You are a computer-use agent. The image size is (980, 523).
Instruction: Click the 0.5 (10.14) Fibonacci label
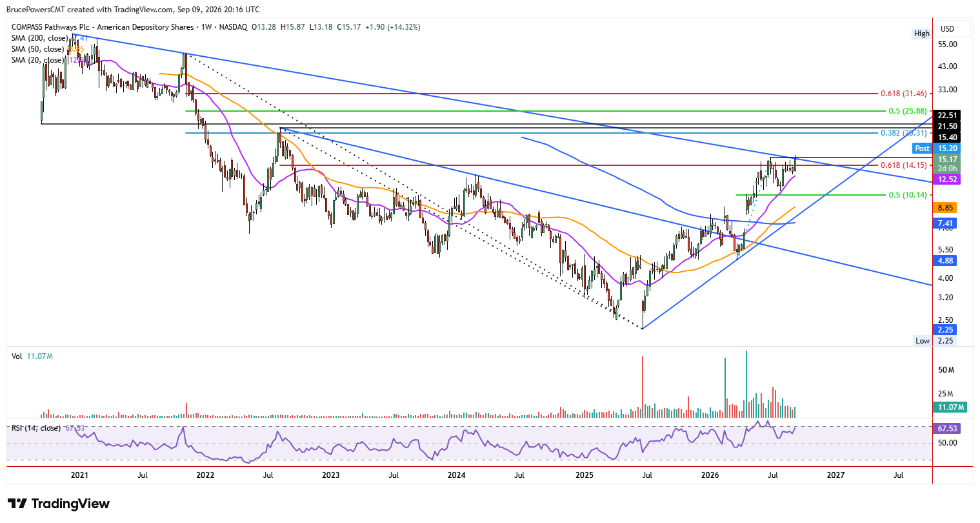tap(907, 195)
